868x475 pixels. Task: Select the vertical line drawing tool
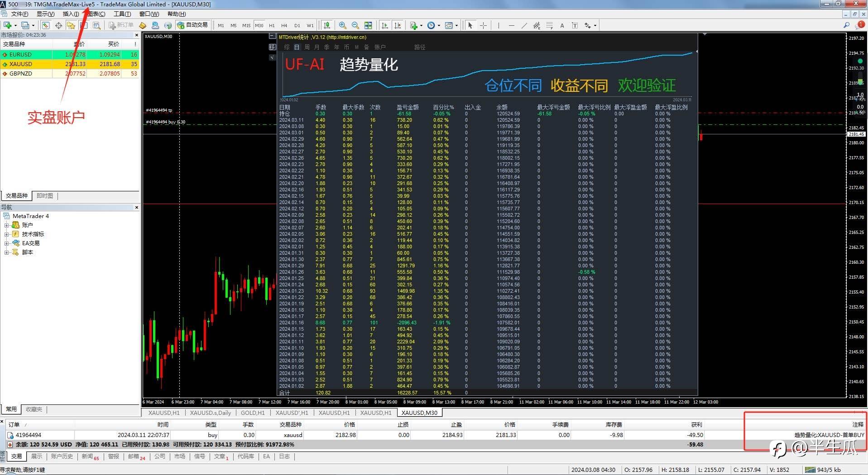point(499,25)
